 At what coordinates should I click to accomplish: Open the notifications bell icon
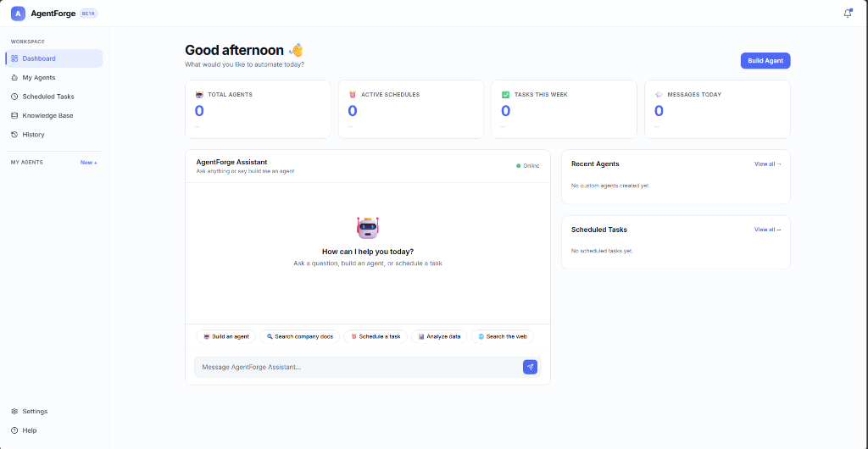click(847, 14)
